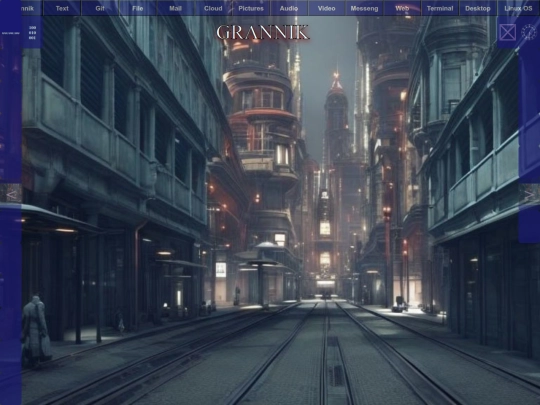
Task: Click the right arrow on the right panel
Action: (x=529, y=195)
